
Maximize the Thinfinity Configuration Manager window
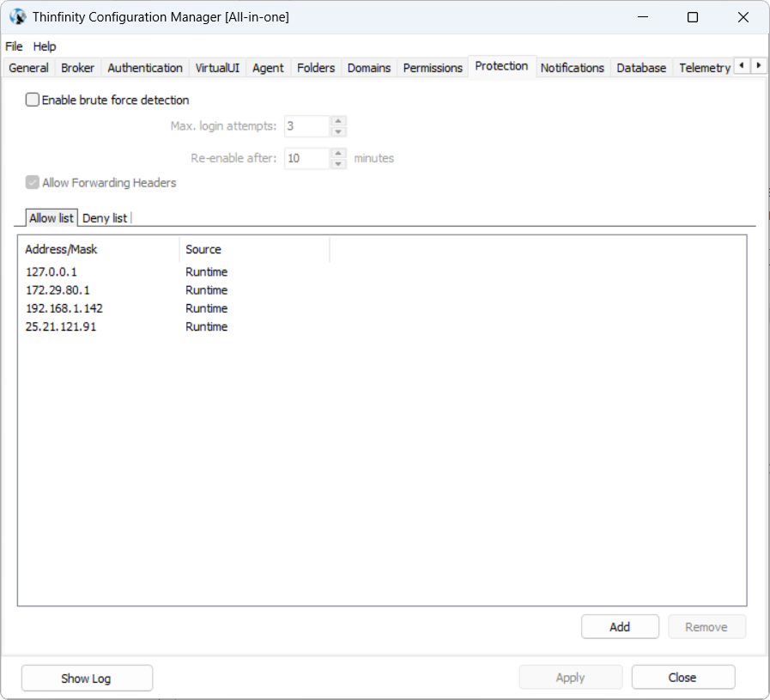click(693, 17)
